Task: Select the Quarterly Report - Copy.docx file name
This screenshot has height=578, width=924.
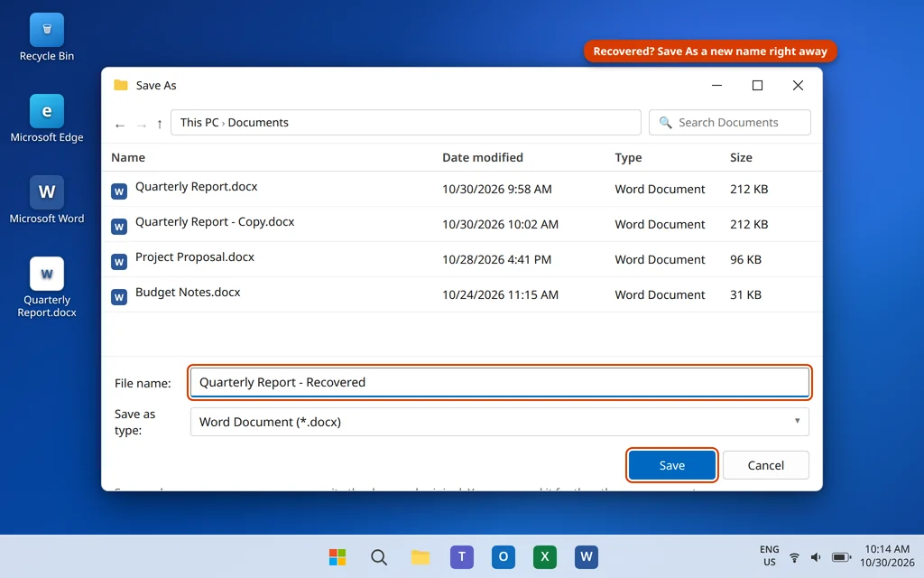Action: point(215,222)
